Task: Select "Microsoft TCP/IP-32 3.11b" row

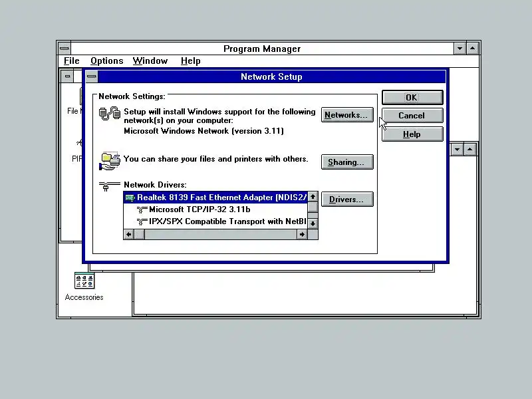Action: [x=215, y=209]
